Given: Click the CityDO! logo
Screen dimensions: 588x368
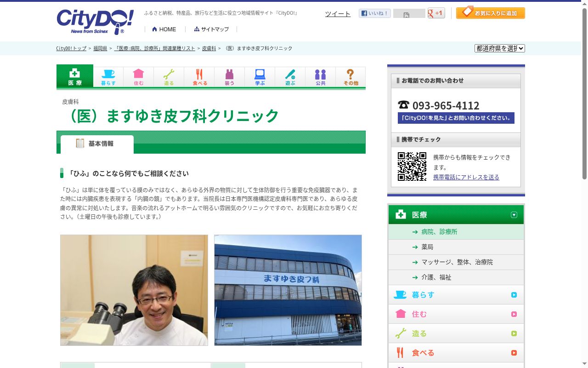Looking at the screenshot, I should tap(95, 22).
